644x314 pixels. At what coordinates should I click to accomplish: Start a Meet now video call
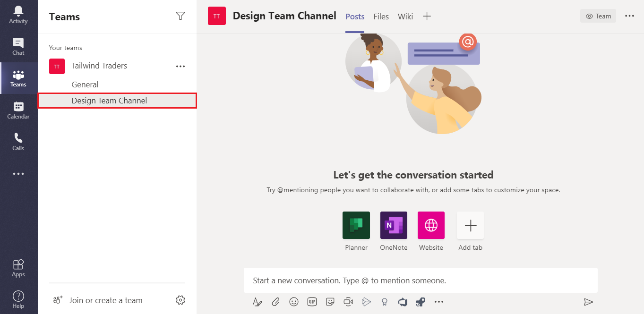[x=348, y=302]
